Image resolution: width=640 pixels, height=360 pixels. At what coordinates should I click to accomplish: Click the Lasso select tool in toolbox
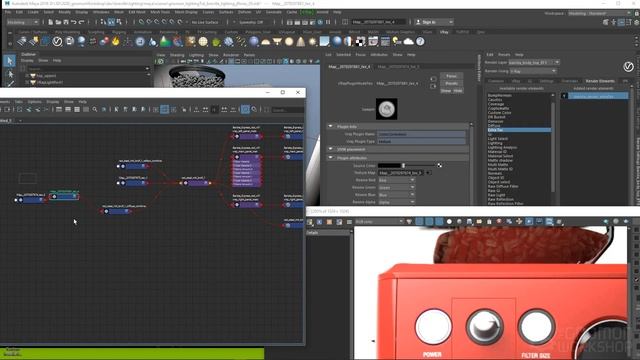coord(10,74)
